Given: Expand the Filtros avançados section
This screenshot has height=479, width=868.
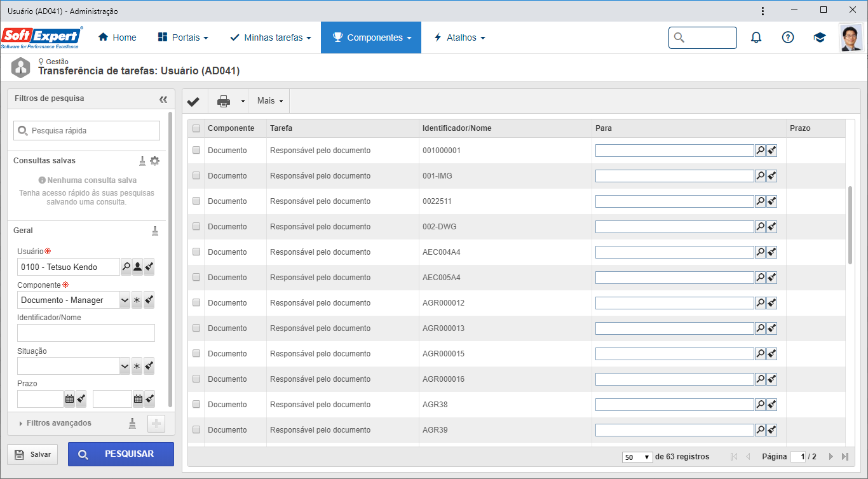Looking at the screenshot, I should click(x=56, y=423).
